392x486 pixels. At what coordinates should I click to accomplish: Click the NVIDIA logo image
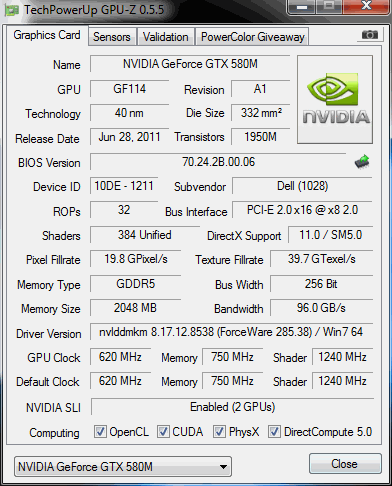[x=335, y=99]
